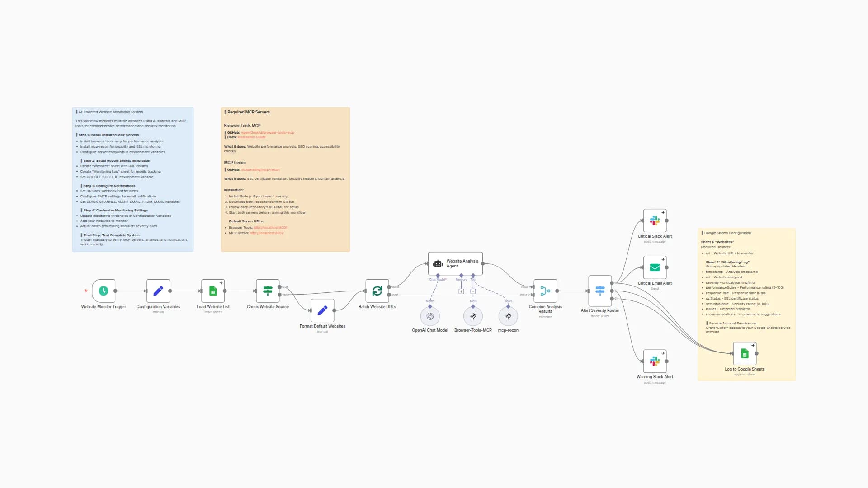The height and width of the screenshot is (488, 868).
Task: Click the Log to Google Sheets node
Action: point(744,354)
